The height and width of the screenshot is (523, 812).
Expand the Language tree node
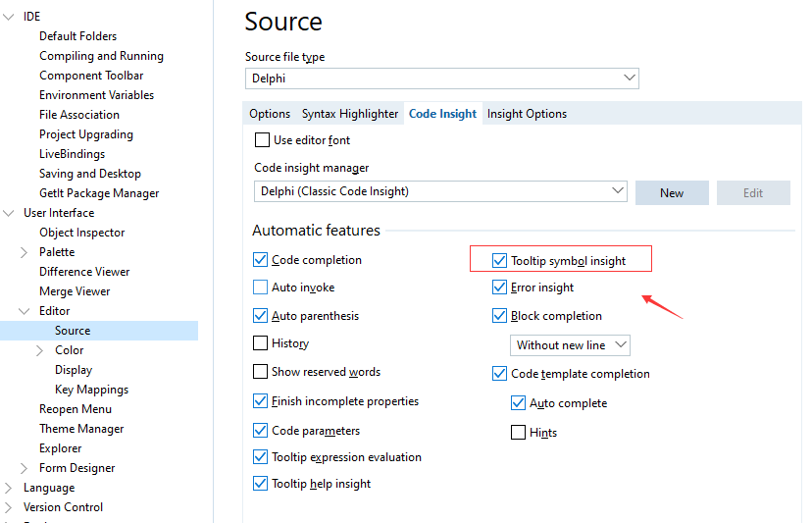click(x=9, y=488)
